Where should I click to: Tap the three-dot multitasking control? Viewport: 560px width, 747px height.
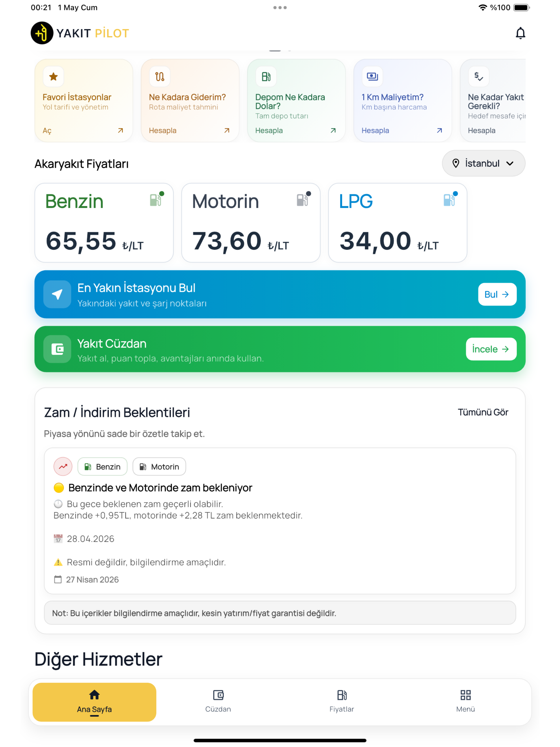(280, 7)
